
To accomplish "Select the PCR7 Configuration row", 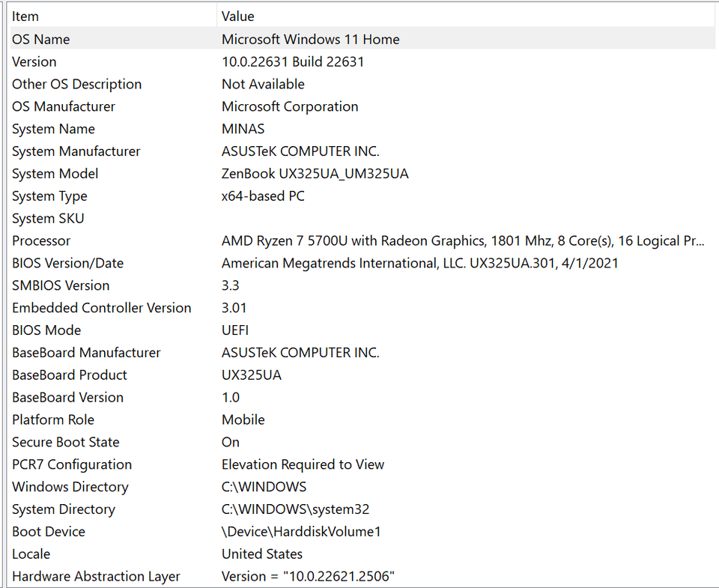I will pyautogui.click(x=72, y=464).
